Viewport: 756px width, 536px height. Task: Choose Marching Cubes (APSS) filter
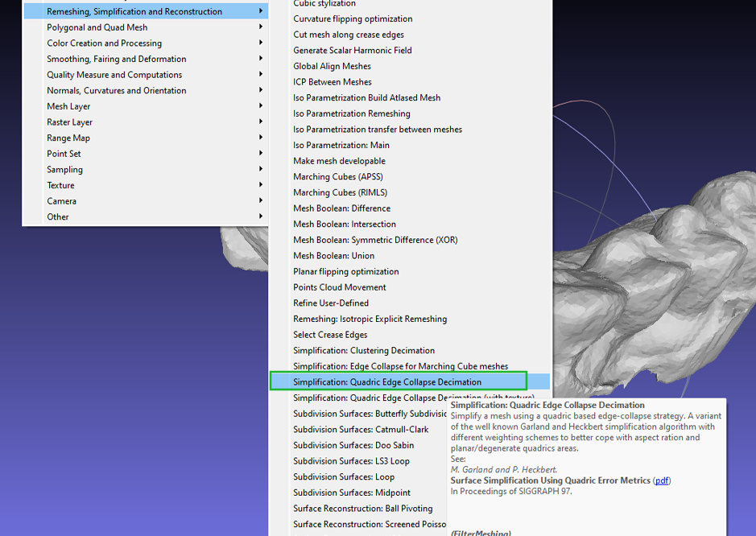339,176
